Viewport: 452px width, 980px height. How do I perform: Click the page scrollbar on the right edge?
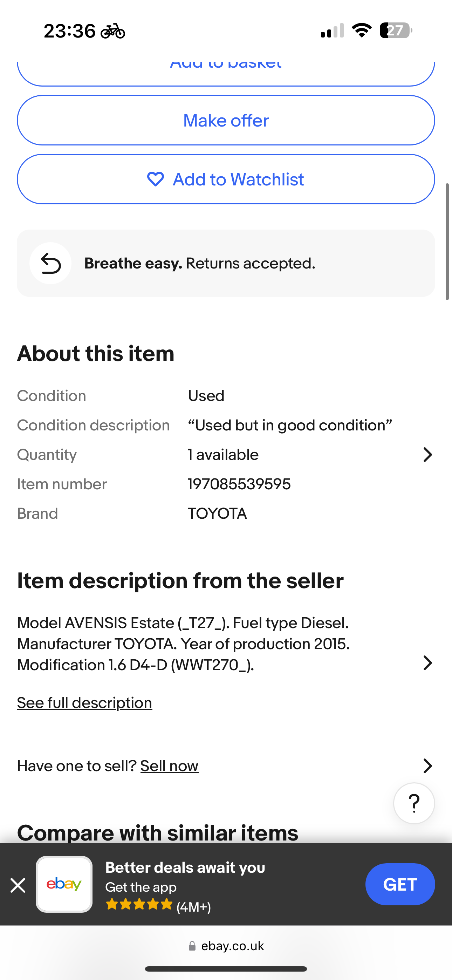click(447, 241)
